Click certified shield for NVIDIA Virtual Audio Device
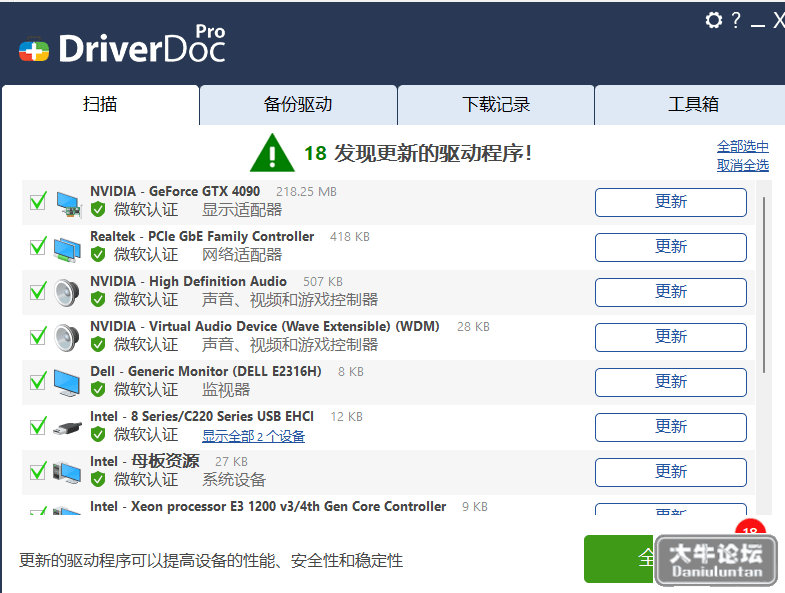The image size is (785, 593). 98,345
